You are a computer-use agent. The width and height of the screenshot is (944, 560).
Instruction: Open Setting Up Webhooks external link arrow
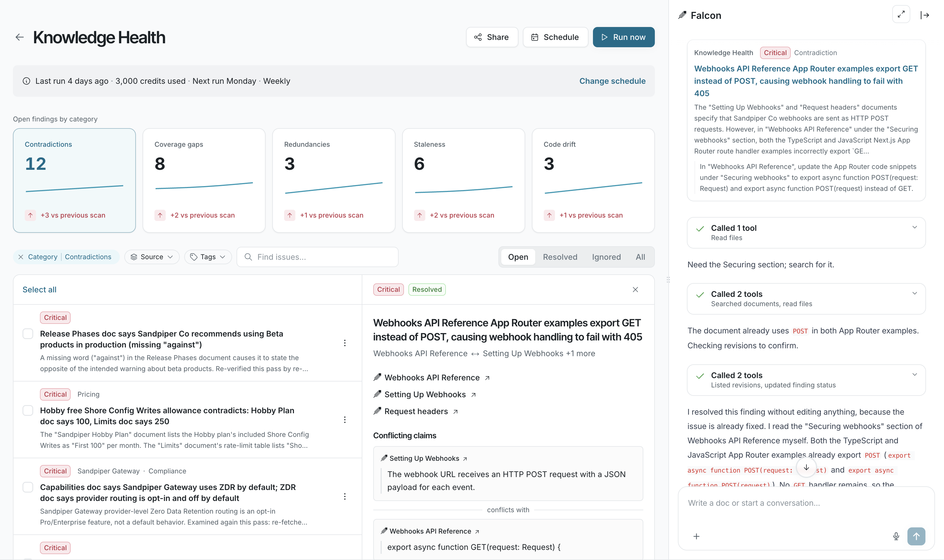[473, 395]
